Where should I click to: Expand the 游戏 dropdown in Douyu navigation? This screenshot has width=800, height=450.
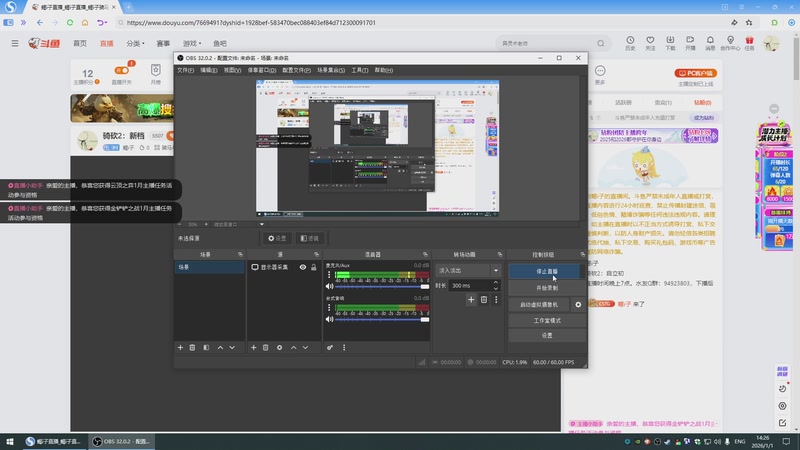tap(190, 44)
